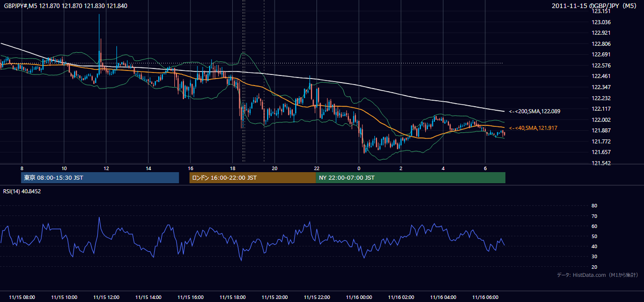Click the bottom time label 11/15 22:00
Image resolution: width=644 pixels, height=302 pixels.
coord(316,297)
